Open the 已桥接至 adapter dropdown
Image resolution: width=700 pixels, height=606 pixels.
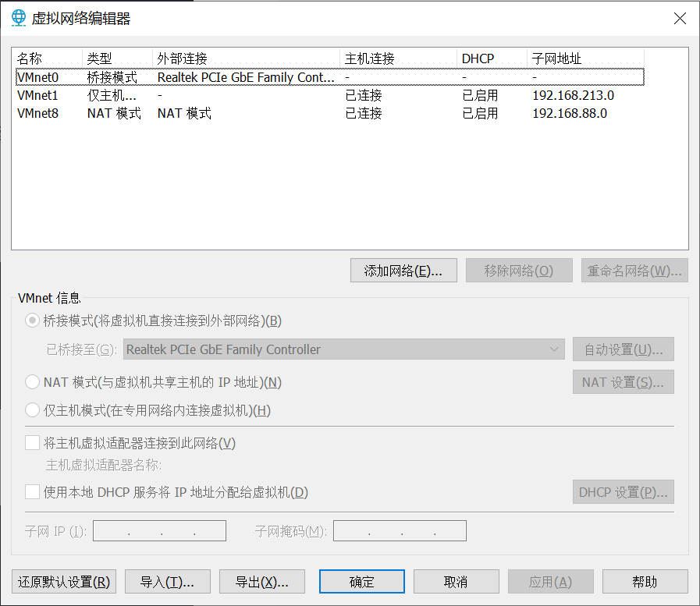point(343,349)
